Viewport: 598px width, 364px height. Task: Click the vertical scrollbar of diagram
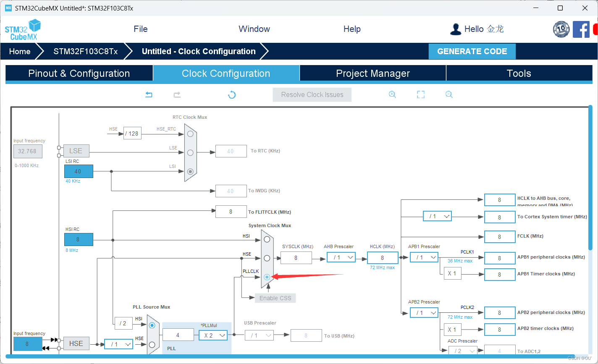pos(590,178)
